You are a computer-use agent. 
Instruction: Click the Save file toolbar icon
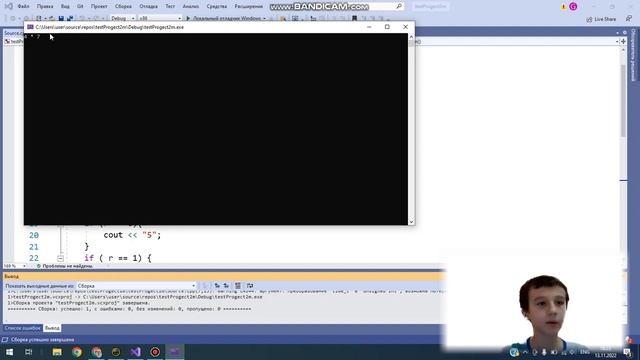(61, 18)
